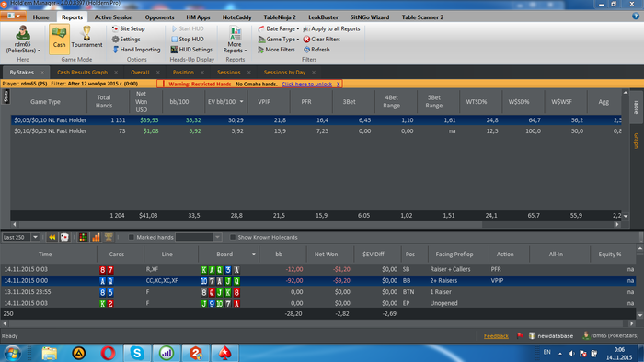Screen dimensions: 644x362
Task: Select the hand with line R,XF
Action: [318, 269]
